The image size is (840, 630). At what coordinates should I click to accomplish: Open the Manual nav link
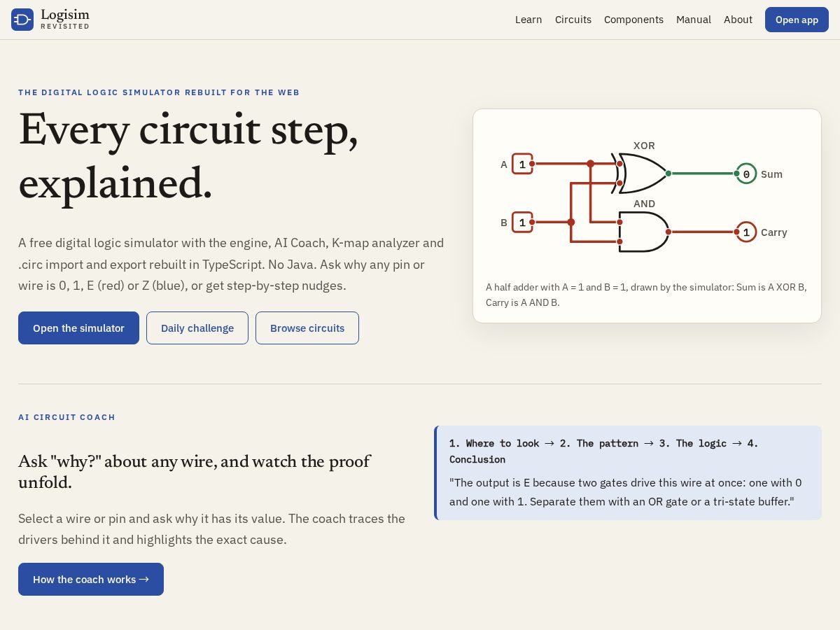coord(694,20)
